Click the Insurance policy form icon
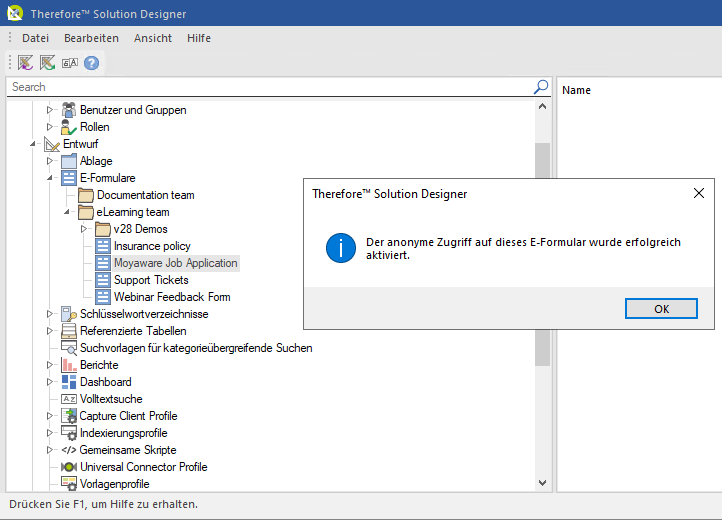722x520 pixels. click(103, 246)
